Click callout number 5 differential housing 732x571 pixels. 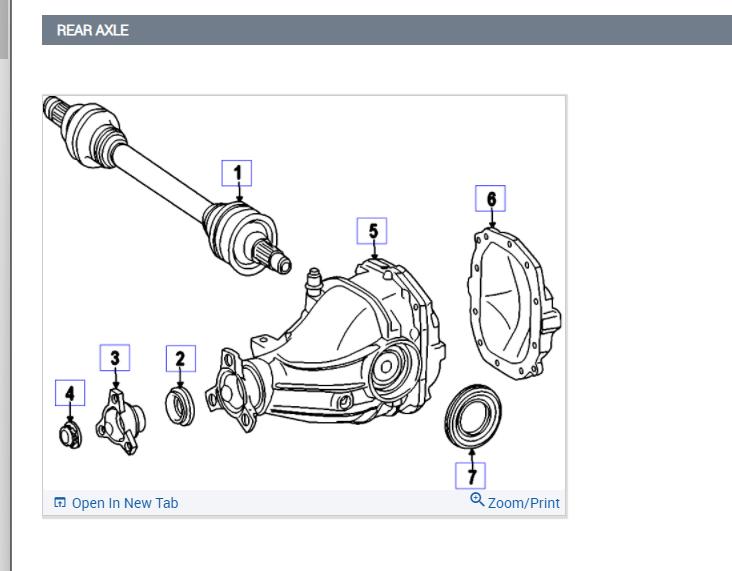click(372, 231)
